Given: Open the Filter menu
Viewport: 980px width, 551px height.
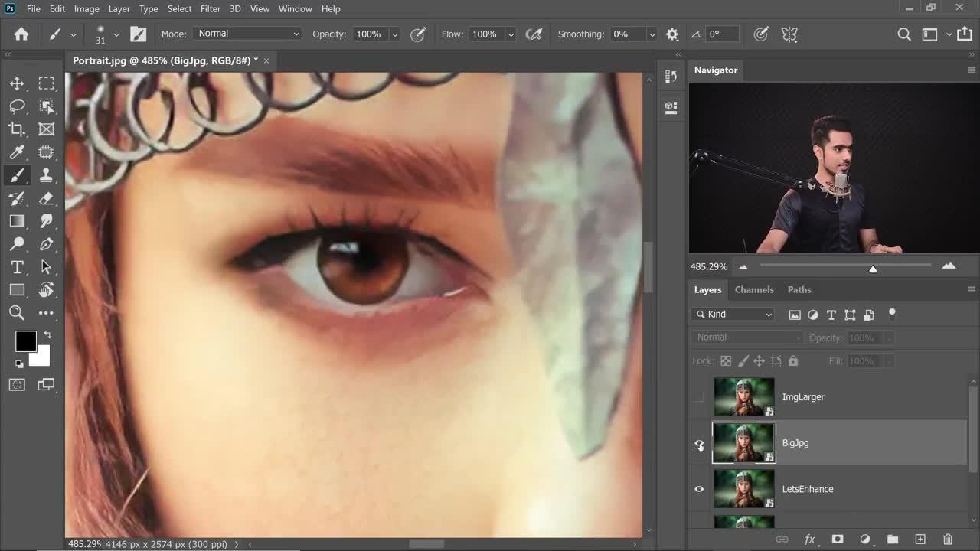Looking at the screenshot, I should click(x=211, y=8).
